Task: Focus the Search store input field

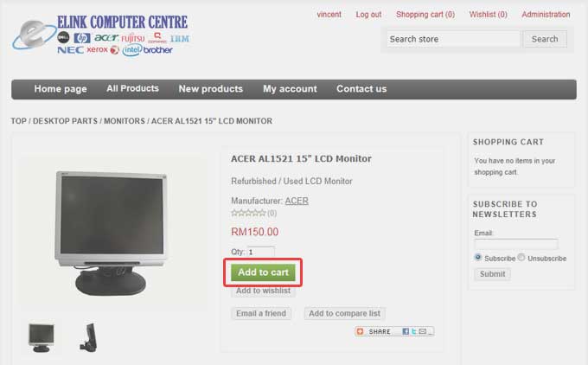Action: (x=453, y=39)
